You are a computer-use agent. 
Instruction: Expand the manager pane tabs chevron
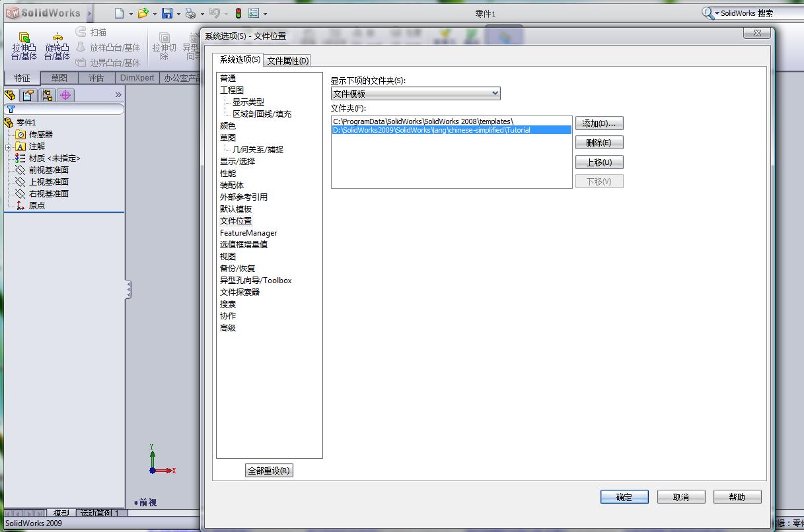(118, 95)
